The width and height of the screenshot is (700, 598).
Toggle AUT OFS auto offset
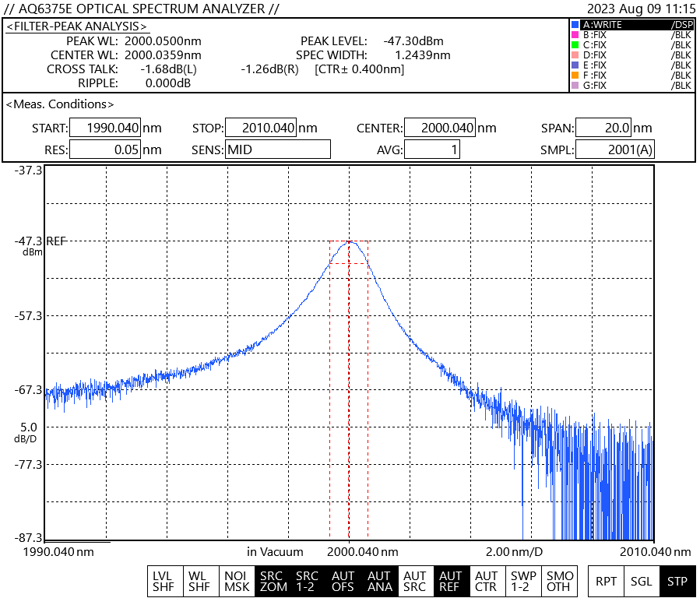click(x=343, y=581)
